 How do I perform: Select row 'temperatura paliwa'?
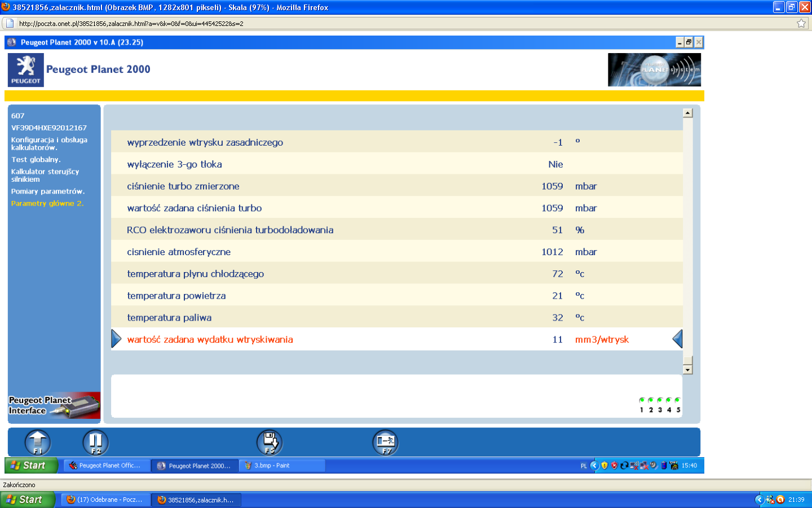click(x=397, y=317)
